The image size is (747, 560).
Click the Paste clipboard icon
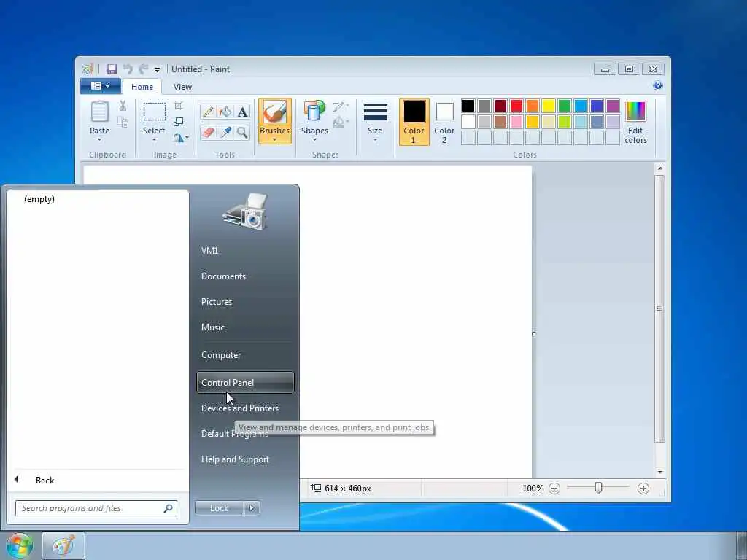pos(99,112)
